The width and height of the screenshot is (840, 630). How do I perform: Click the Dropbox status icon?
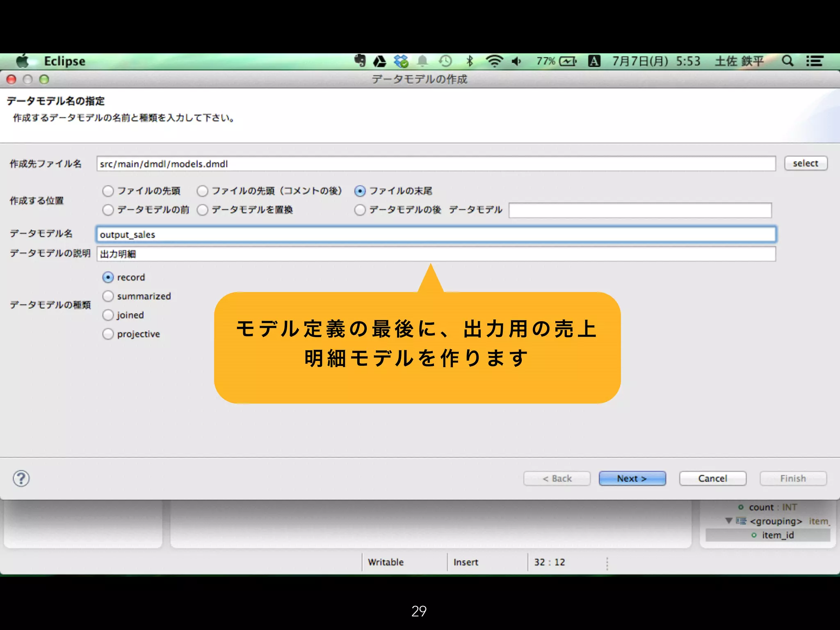(401, 62)
